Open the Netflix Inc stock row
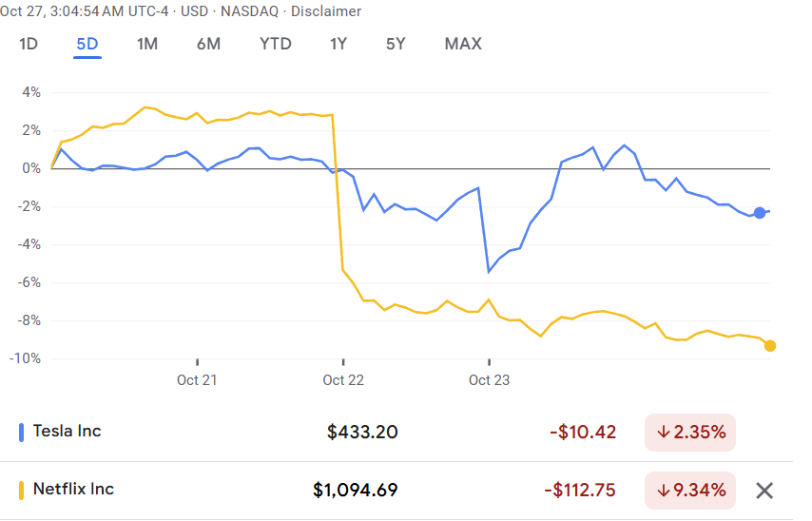The height and width of the screenshot is (521, 812). [x=73, y=490]
